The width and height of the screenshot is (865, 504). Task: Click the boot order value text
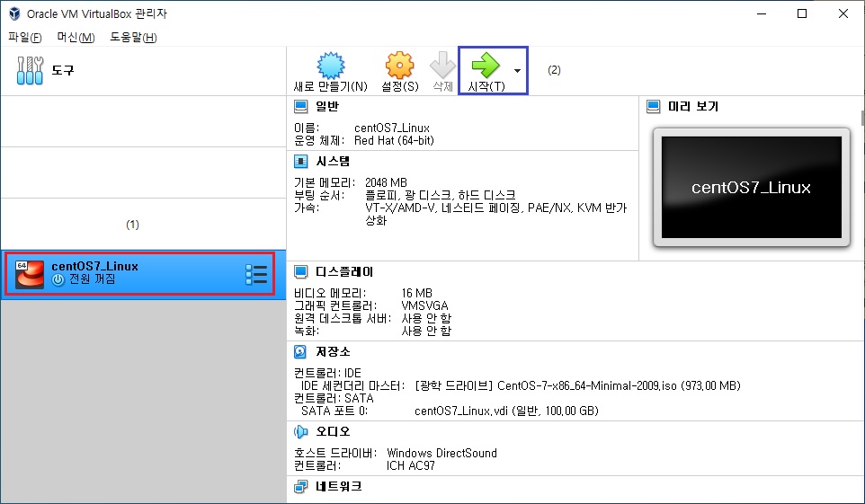441,195
